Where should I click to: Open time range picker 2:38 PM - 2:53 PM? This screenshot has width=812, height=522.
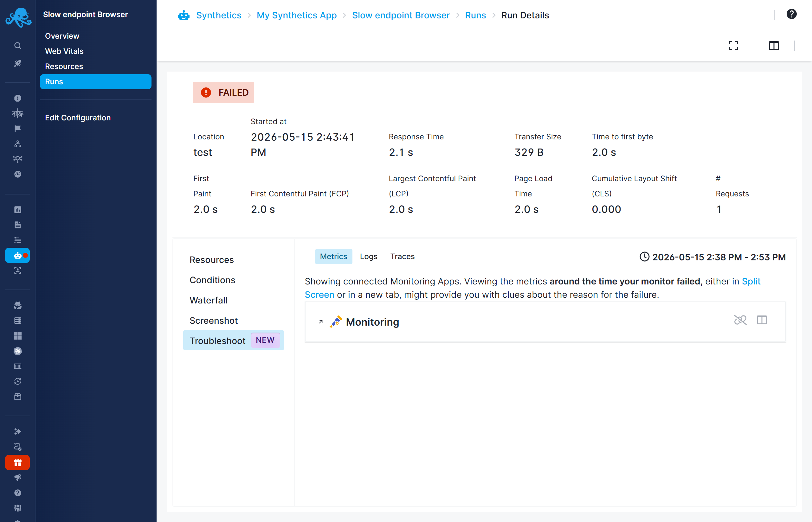[712, 257]
